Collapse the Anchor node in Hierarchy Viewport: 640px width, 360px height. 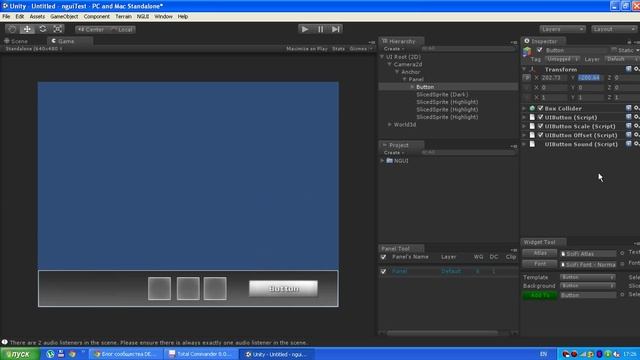click(x=397, y=72)
